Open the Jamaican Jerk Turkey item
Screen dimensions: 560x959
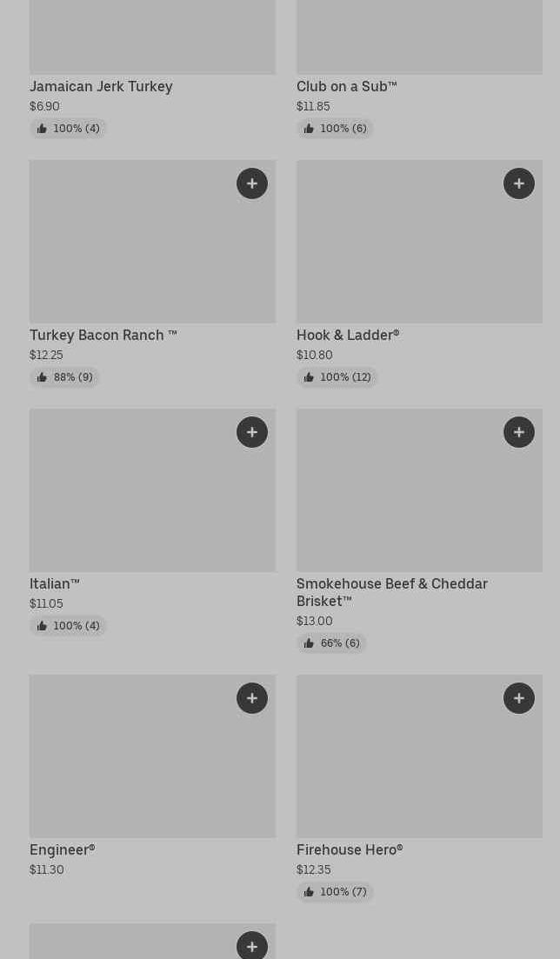tap(101, 86)
